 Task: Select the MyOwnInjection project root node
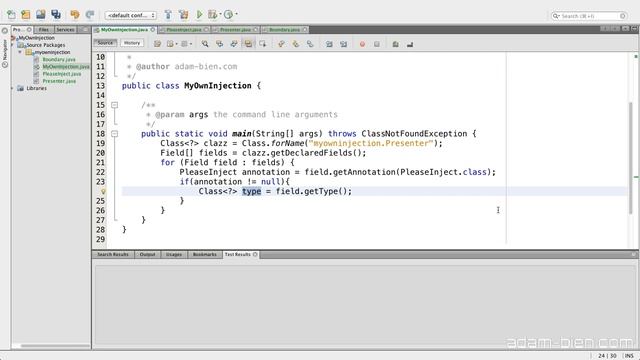[36, 38]
